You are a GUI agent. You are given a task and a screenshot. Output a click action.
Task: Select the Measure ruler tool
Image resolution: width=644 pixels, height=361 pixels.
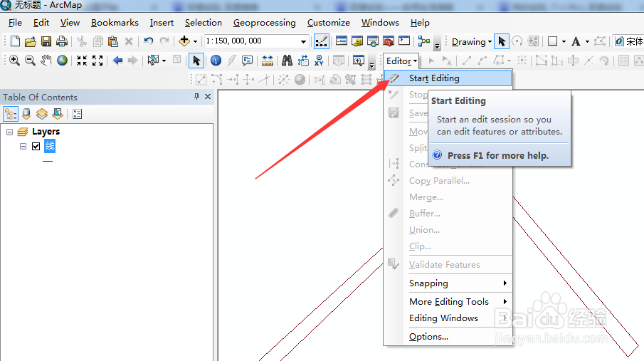click(x=268, y=61)
